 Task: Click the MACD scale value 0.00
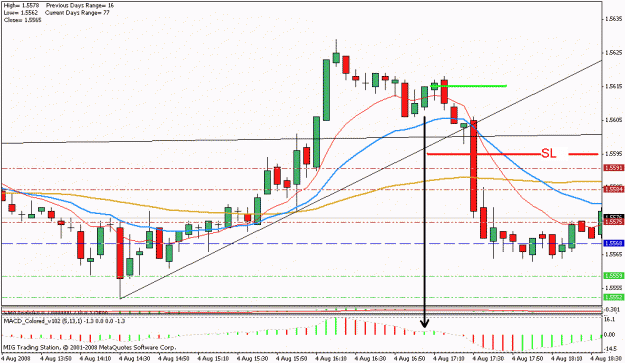[x=610, y=335]
